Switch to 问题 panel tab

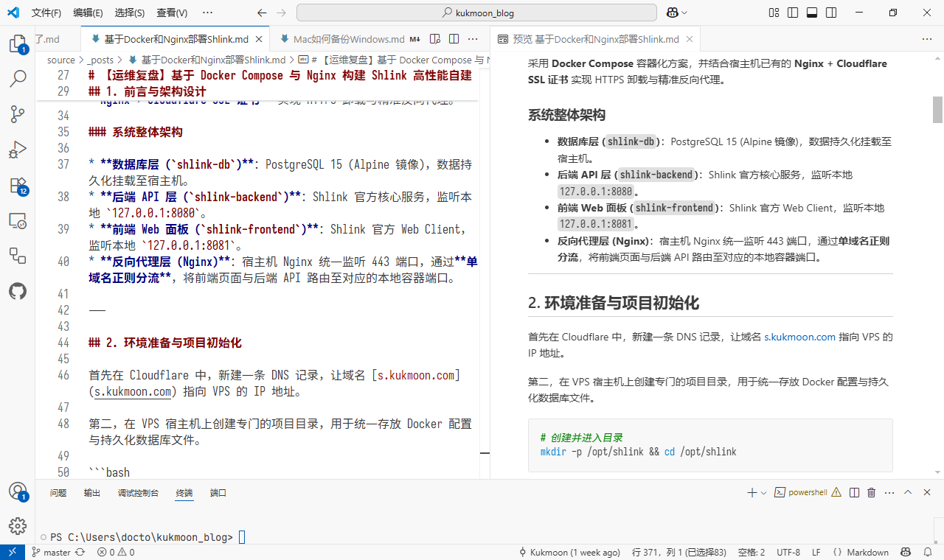coord(58,492)
